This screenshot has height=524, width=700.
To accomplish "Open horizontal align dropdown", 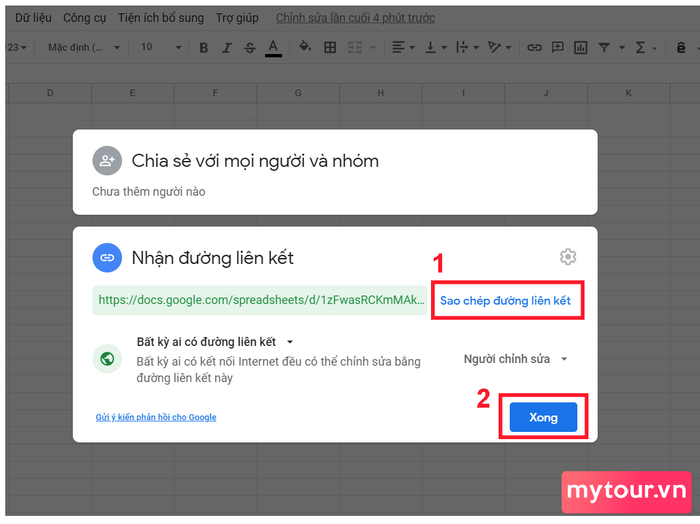I will [403, 47].
